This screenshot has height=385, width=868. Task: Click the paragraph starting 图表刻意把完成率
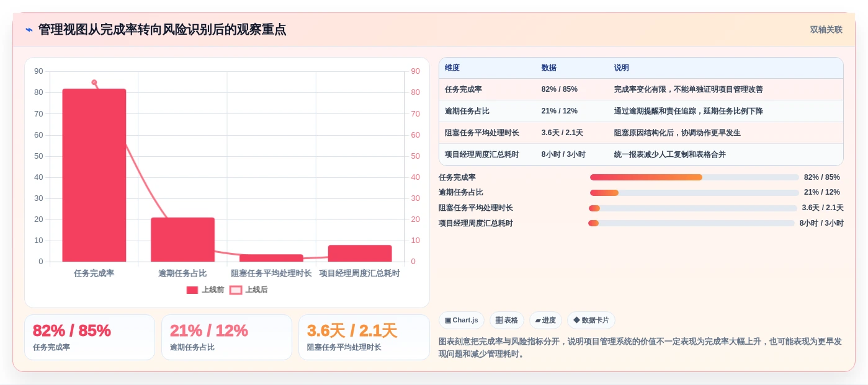[640, 348]
